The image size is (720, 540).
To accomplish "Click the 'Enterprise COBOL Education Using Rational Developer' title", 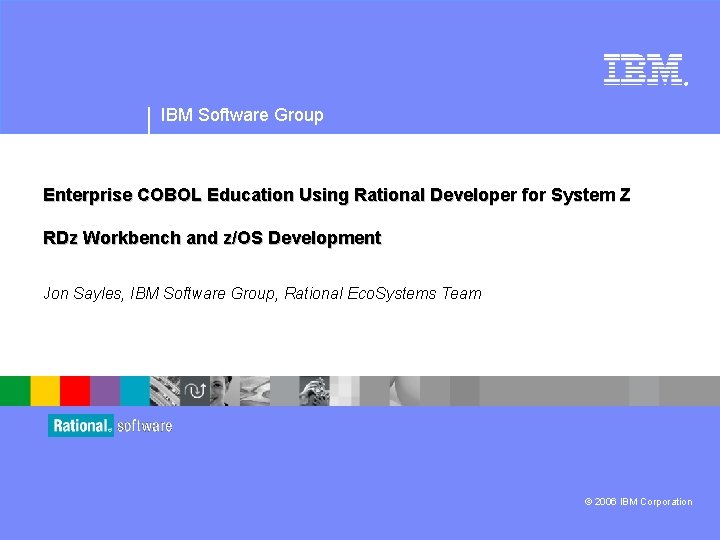I will coord(337,195).
